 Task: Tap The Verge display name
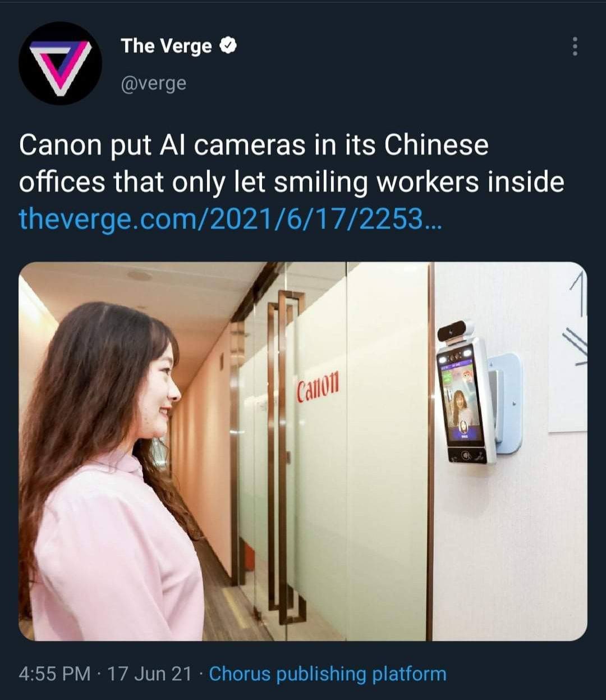click(x=167, y=46)
